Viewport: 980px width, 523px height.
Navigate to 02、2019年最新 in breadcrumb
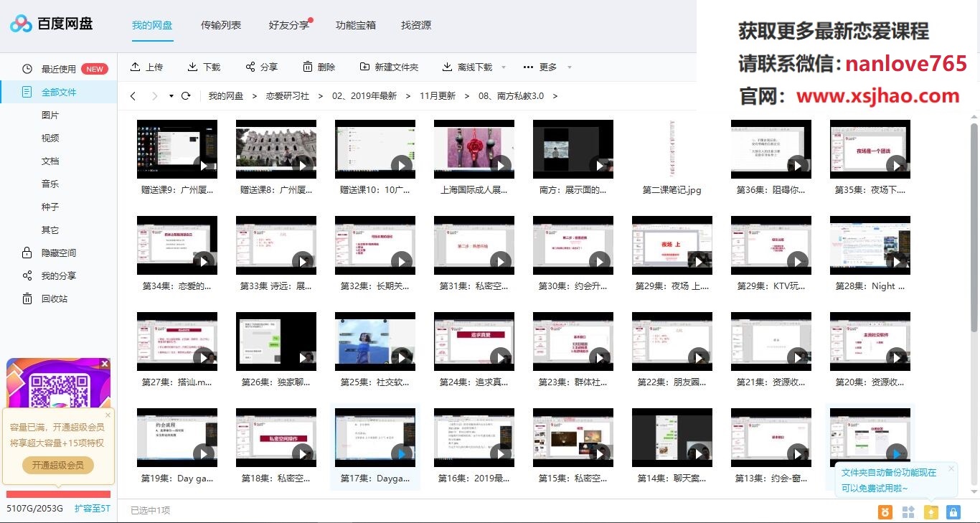(x=364, y=95)
